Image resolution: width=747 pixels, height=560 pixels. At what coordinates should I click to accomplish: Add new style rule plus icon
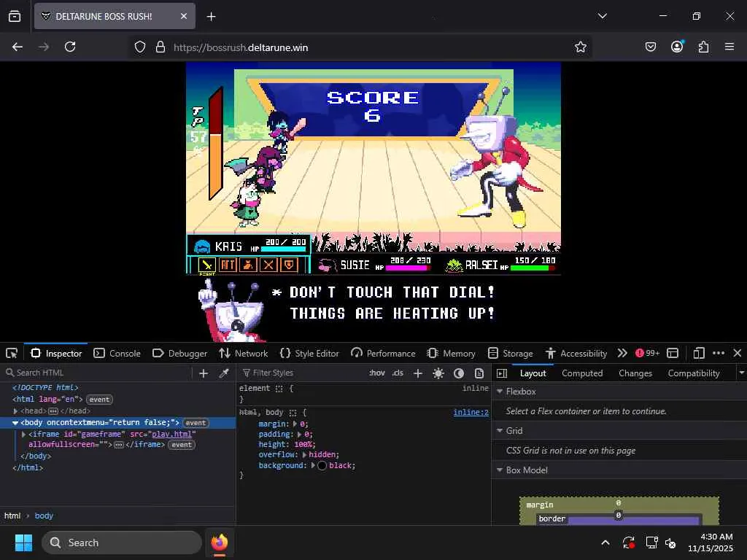(x=418, y=373)
